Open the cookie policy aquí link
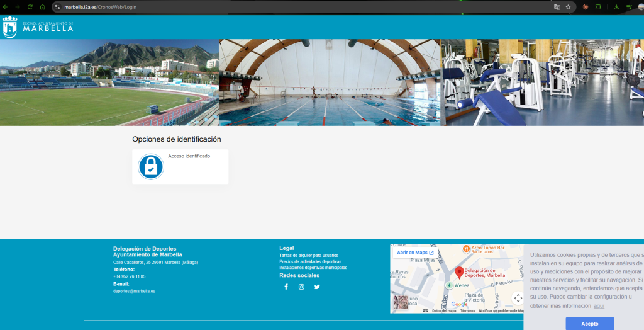 599,305
